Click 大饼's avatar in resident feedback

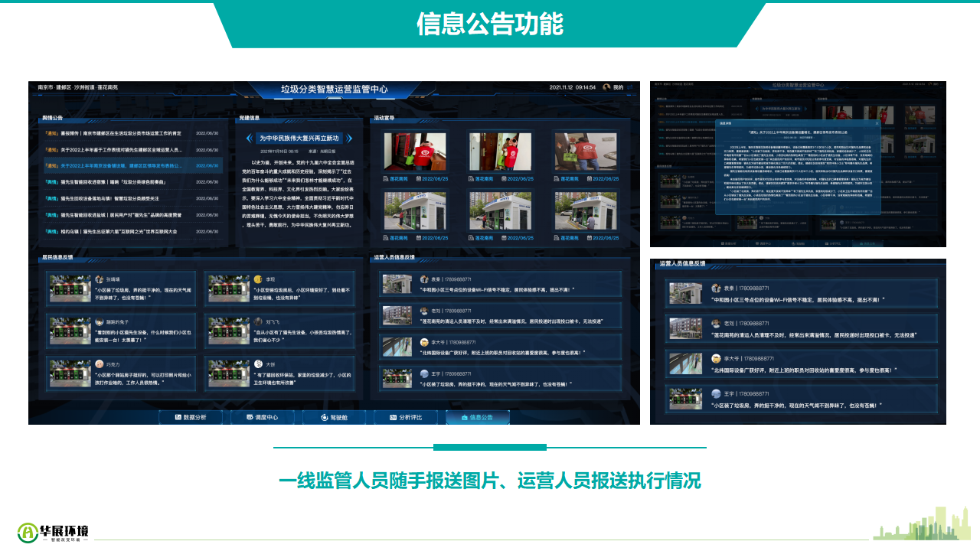[x=260, y=364]
